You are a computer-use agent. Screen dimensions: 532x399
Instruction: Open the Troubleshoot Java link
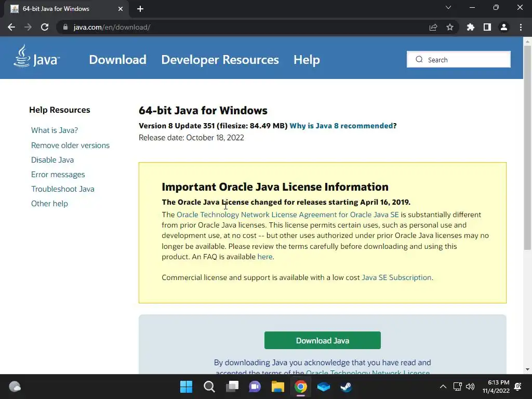[63, 189]
